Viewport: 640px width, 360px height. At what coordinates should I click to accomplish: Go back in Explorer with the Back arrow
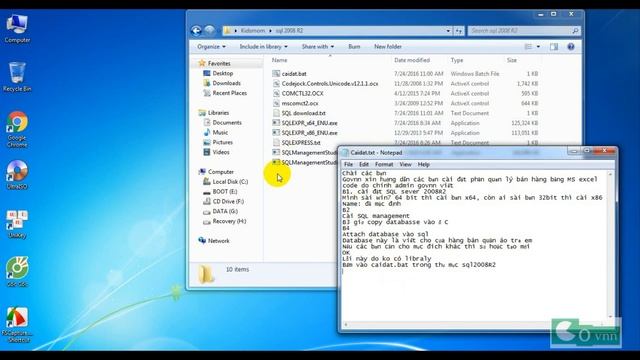click(196, 31)
